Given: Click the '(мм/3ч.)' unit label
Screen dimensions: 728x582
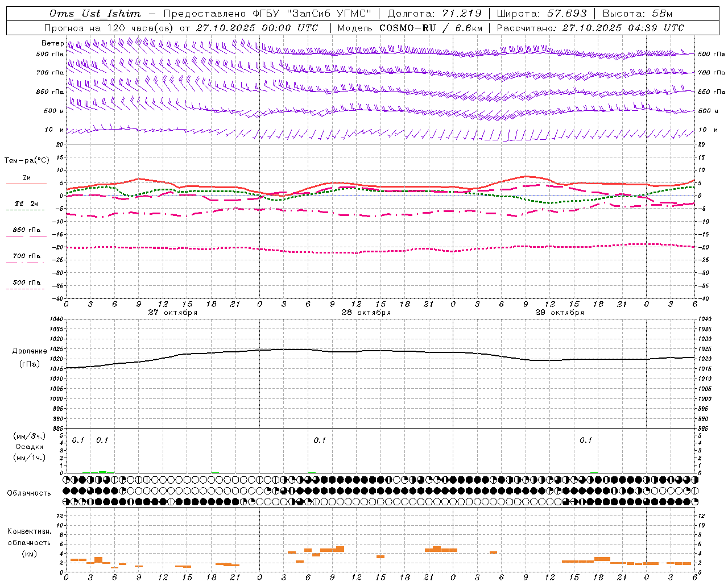Looking at the screenshot, I should [29, 436].
